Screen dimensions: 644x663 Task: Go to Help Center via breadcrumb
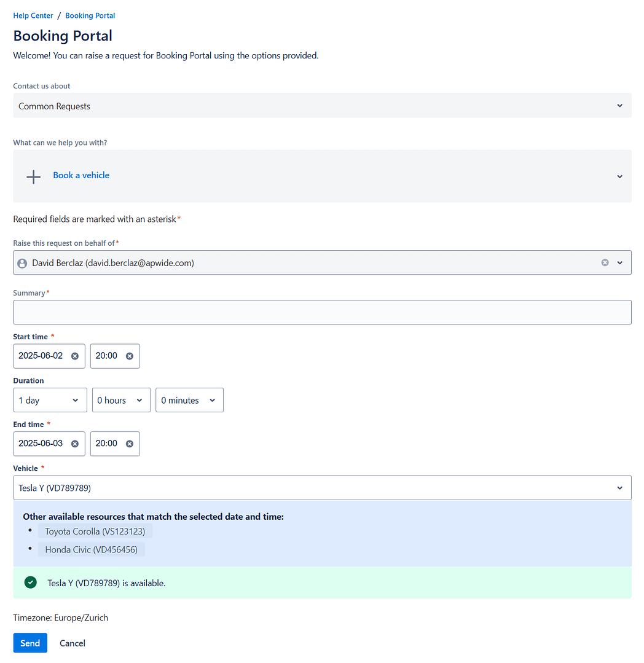(x=33, y=15)
